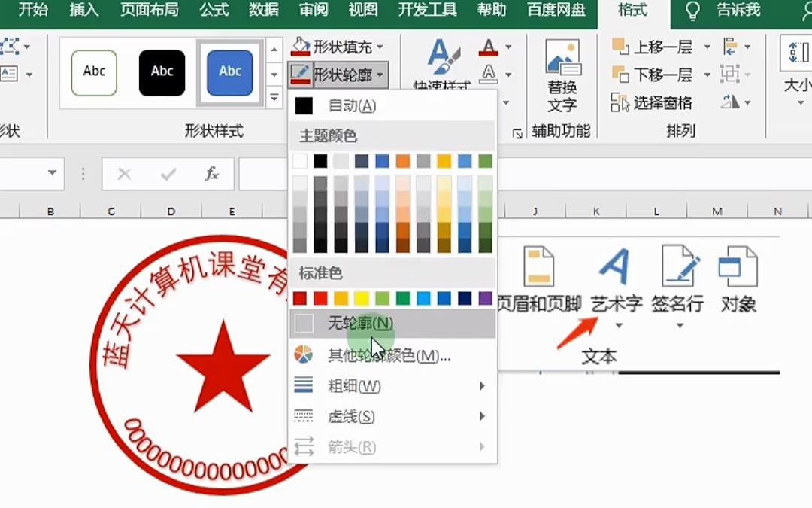Select the blue Abc shape style preset
Screen dimensions: 812x508
point(229,72)
